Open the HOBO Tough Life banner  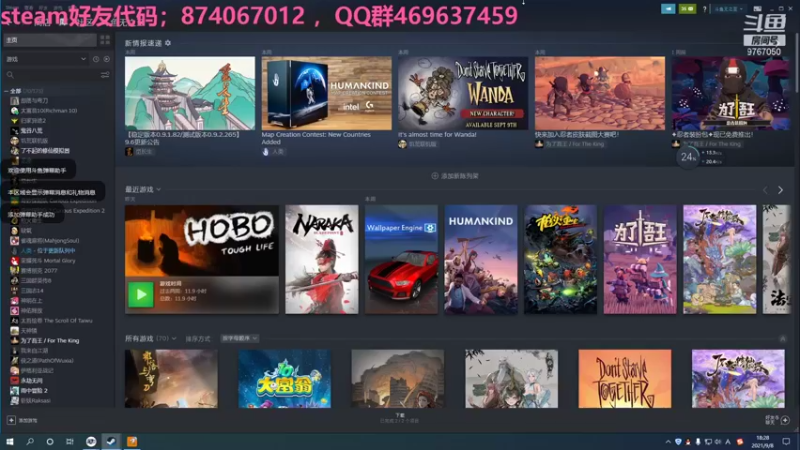click(202, 240)
